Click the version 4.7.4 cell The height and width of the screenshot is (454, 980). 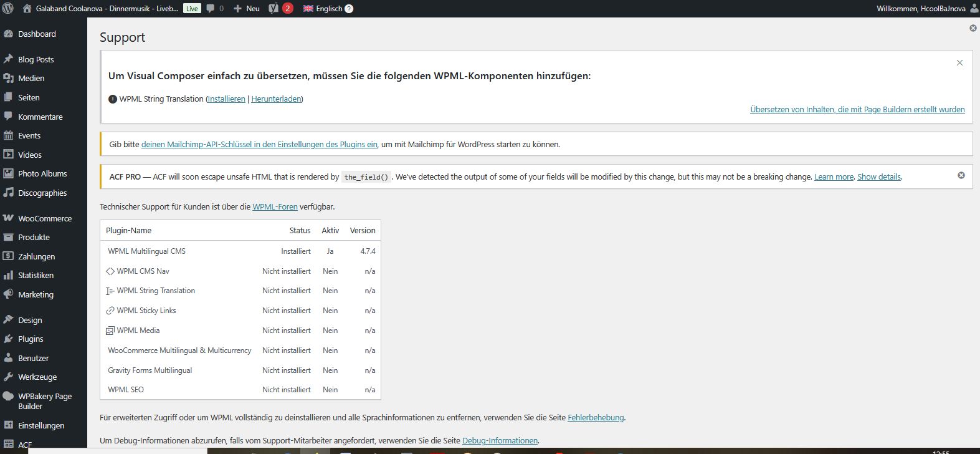point(368,251)
